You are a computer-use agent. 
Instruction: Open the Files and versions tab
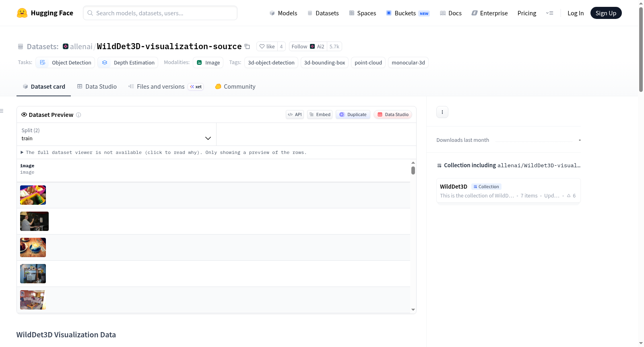tap(166, 87)
